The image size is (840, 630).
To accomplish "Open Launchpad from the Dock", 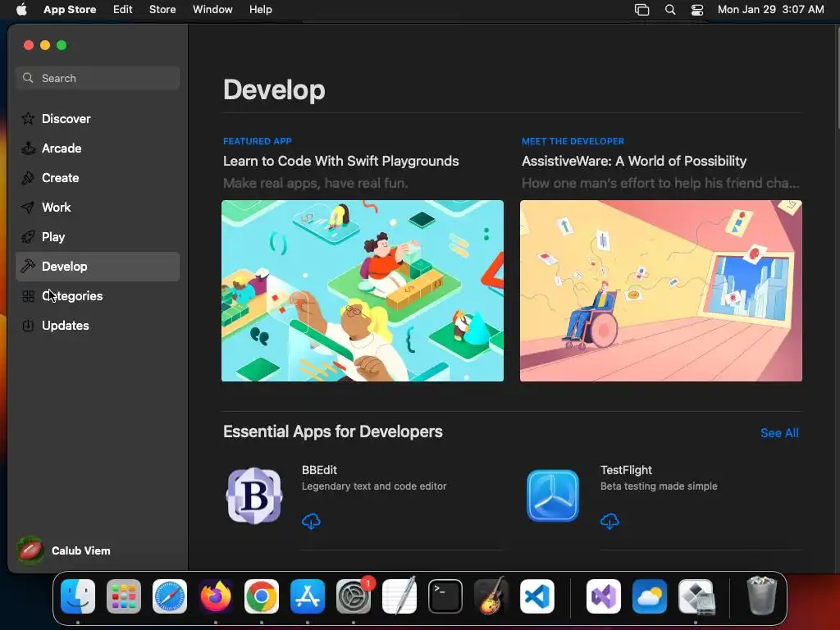I will tap(124, 596).
